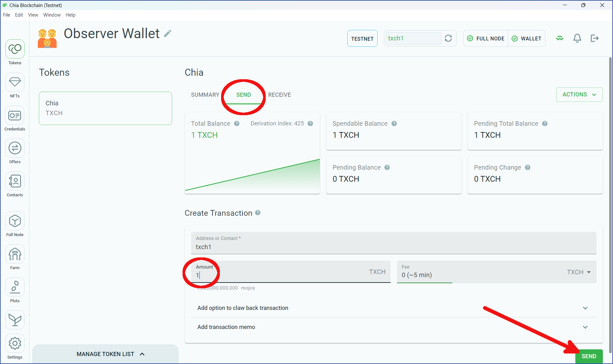Log out with the exit icon
The height and width of the screenshot is (364, 613).
click(x=595, y=38)
